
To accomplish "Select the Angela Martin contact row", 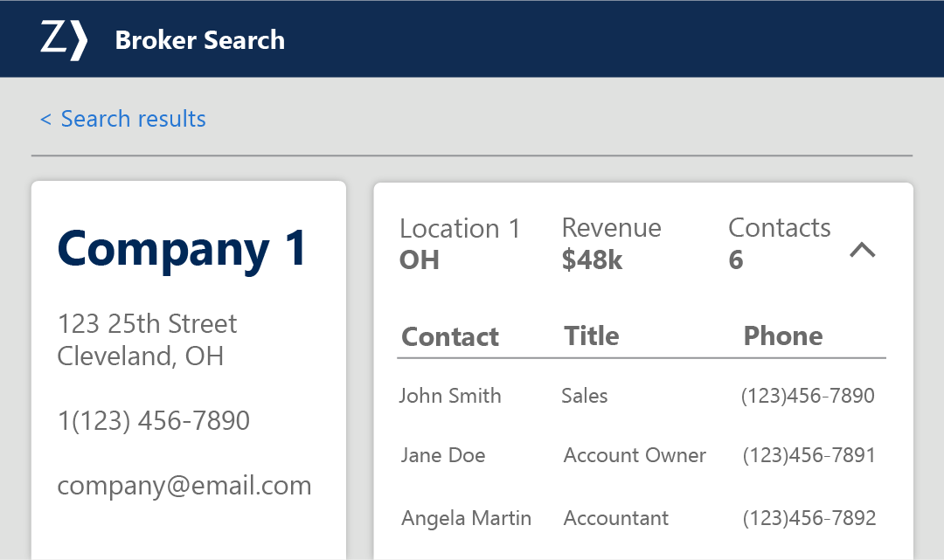I will tap(466, 518).
